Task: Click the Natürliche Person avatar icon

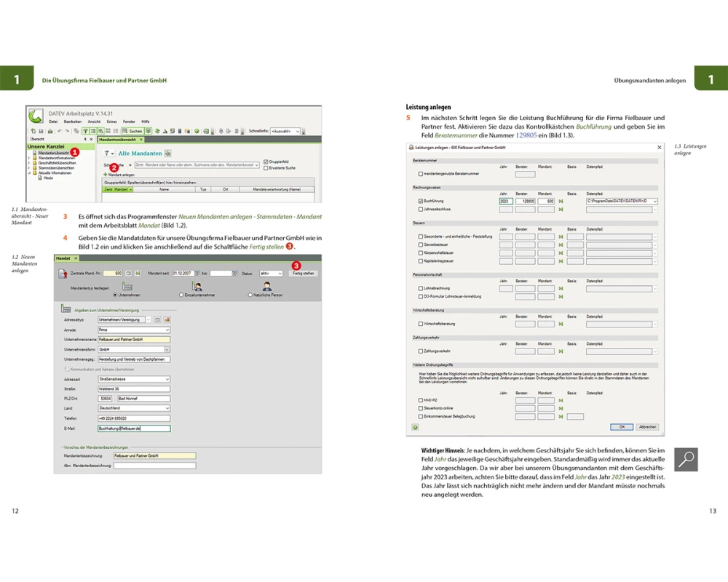Action: 267,287
